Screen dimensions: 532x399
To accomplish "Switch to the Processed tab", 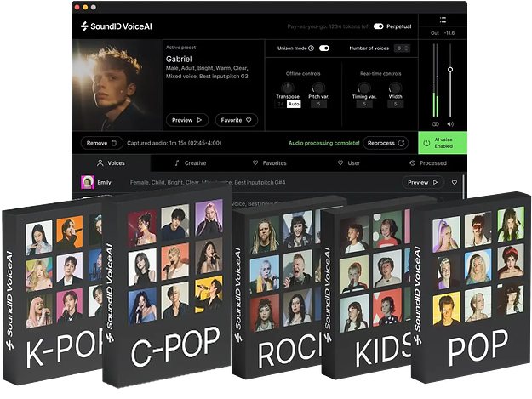I will (x=428, y=163).
